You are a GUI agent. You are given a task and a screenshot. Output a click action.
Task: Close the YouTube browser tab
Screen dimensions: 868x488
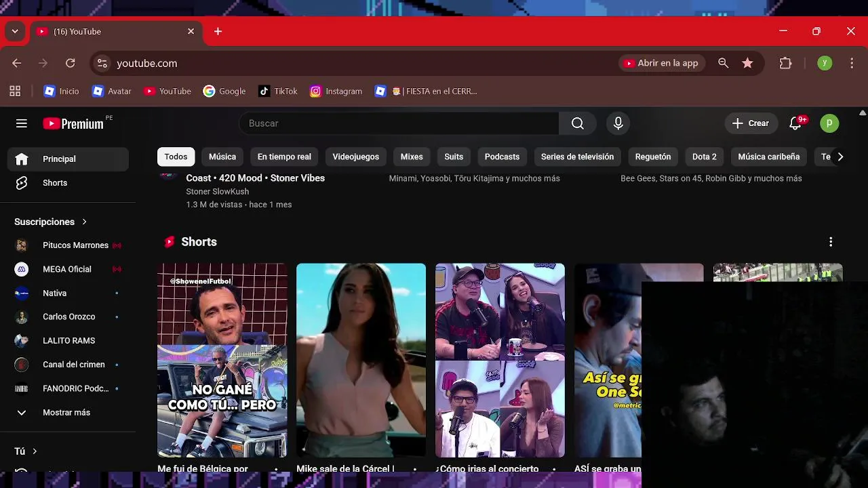[x=191, y=31]
